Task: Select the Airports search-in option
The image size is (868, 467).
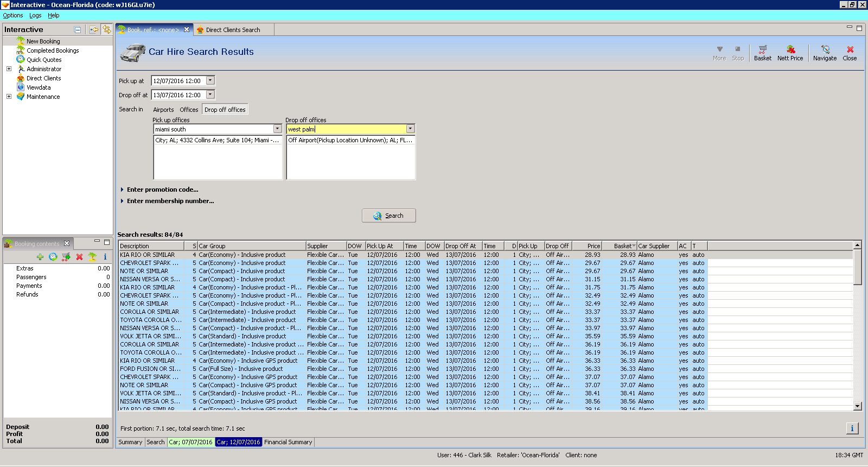Action: pyautogui.click(x=163, y=110)
